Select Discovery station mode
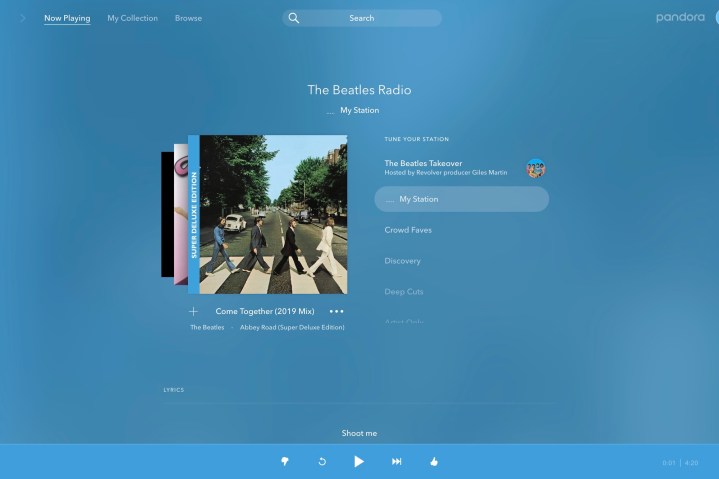This screenshot has width=719, height=479. [x=403, y=261]
